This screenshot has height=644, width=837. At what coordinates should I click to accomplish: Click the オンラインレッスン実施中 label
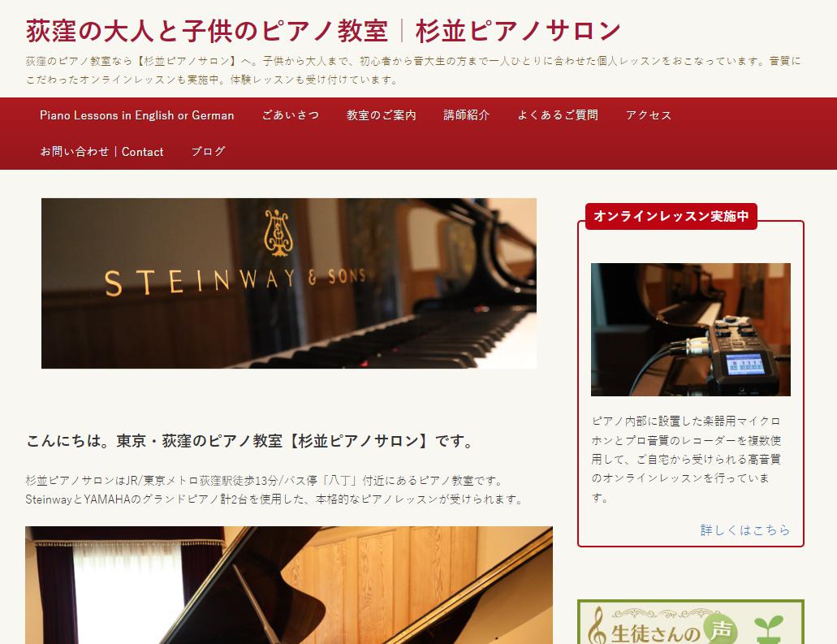(671, 216)
